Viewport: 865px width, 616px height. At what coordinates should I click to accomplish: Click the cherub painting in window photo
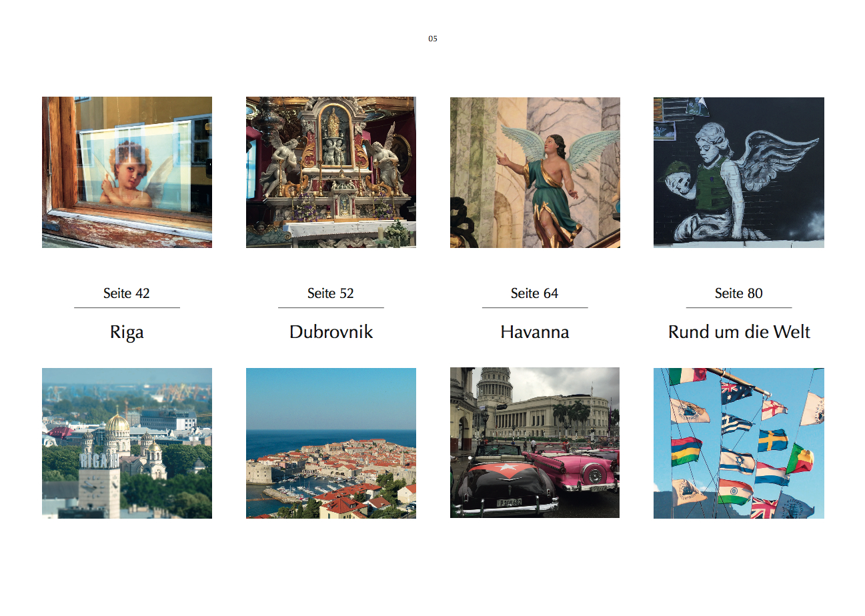click(127, 173)
